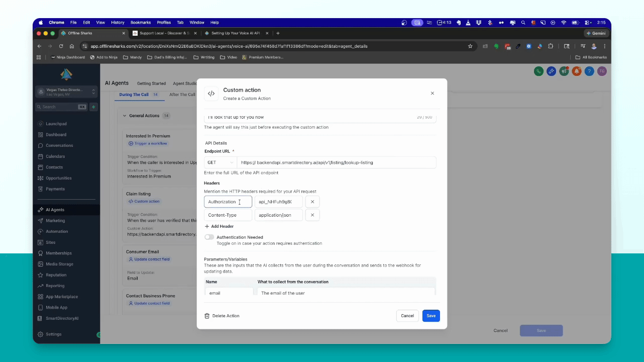
Task: Open Marketing in the sidebar
Action: (55, 221)
